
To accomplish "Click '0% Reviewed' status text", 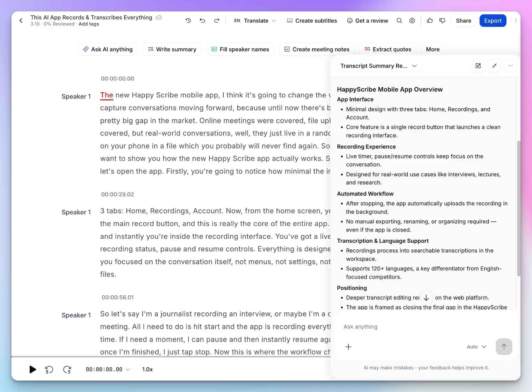I will (59, 24).
